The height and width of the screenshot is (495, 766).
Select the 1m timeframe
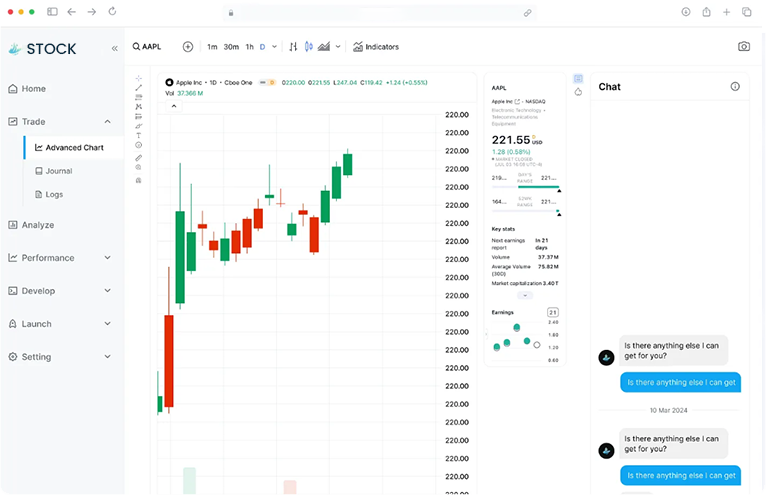pyautogui.click(x=212, y=47)
